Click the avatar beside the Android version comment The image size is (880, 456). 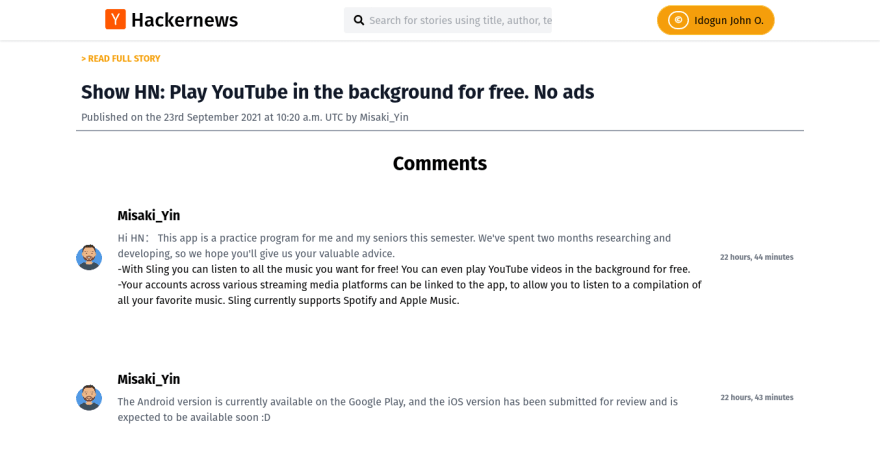point(89,397)
